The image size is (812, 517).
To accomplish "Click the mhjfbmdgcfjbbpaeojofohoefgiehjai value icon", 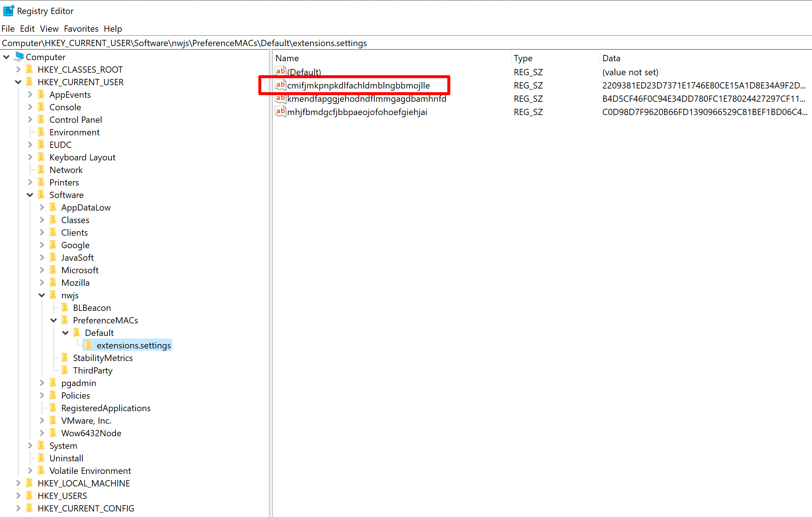I will coord(281,112).
